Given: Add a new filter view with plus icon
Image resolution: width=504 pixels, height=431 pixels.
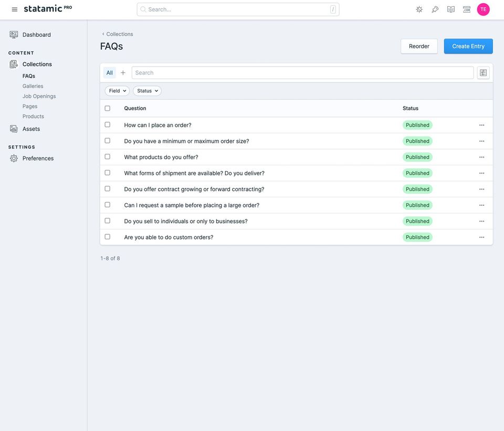Looking at the screenshot, I should pyautogui.click(x=123, y=73).
